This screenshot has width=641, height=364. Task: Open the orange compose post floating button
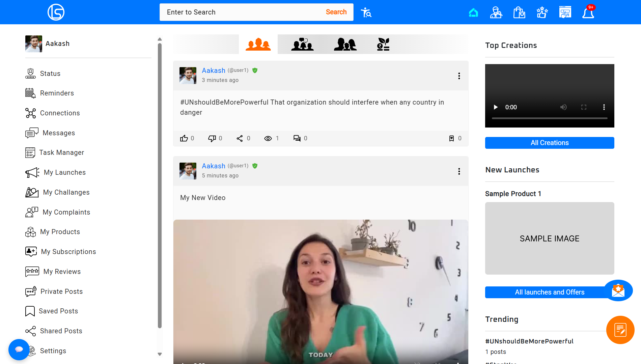coord(620,330)
